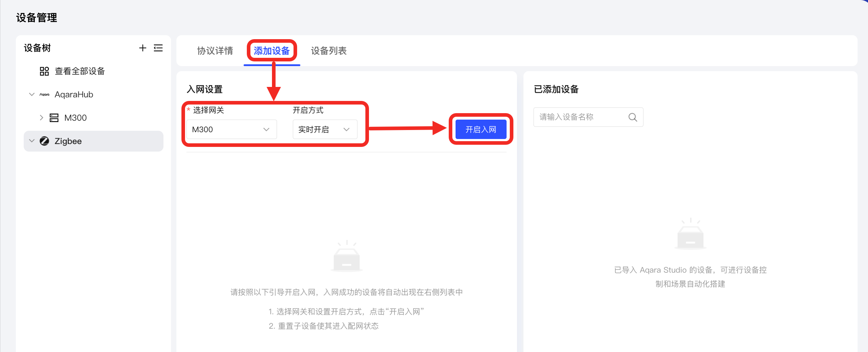Focus the 请输入设备名称 search field
Screen dimensions: 868x352
coord(588,117)
